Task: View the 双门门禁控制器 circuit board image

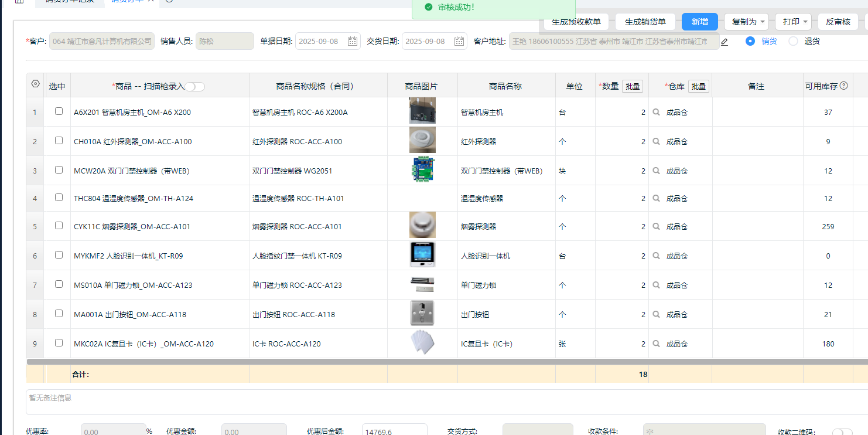Action: (422, 170)
